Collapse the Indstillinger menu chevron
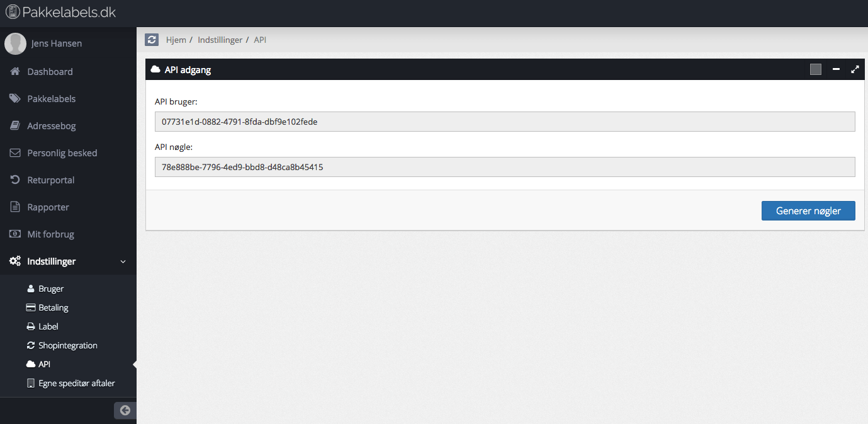 pyautogui.click(x=123, y=261)
